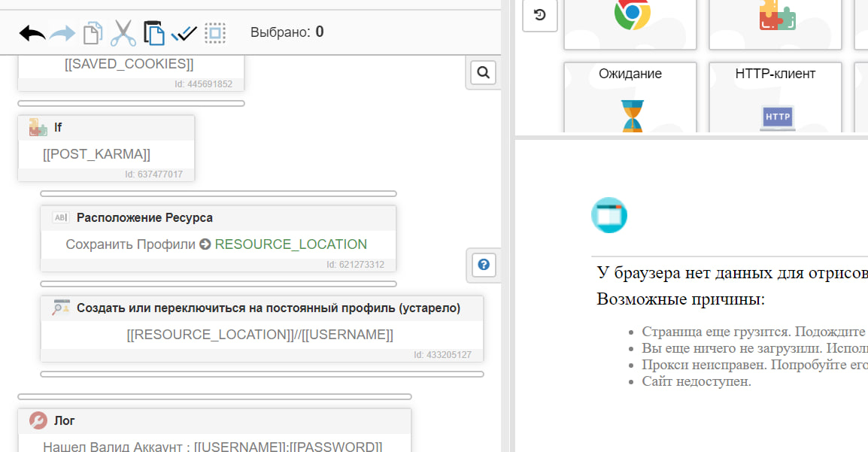Screen dimensions: 868x452
Task: Select the If action block
Action: pyautogui.click(x=106, y=128)
